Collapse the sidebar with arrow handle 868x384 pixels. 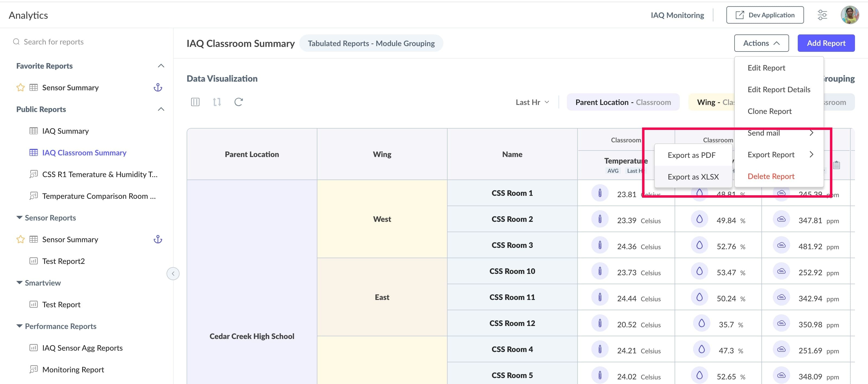[173, 274]
